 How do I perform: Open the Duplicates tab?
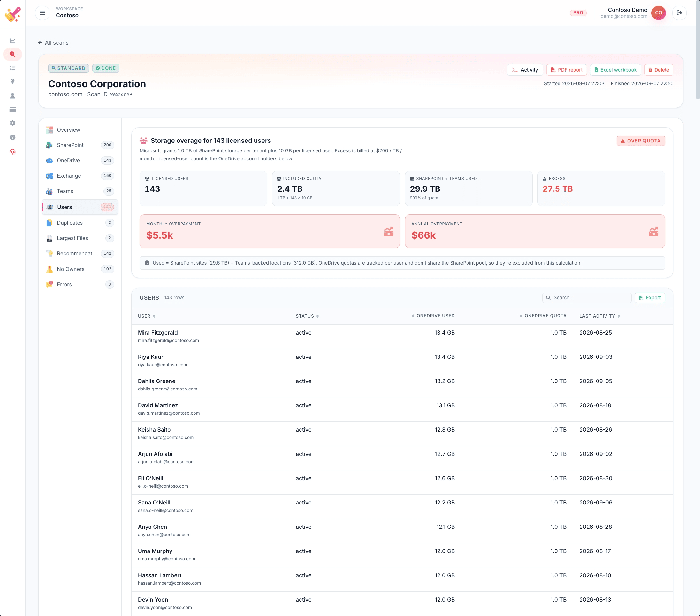[80, 223]
